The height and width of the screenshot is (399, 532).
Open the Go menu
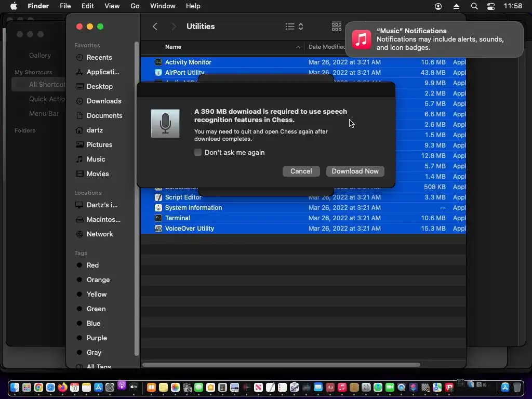[135, 6]
